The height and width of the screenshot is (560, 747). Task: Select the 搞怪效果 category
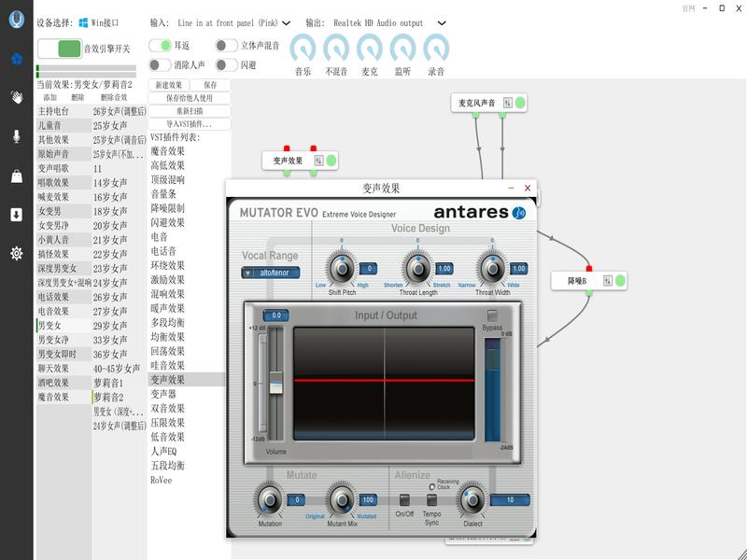click(x=63, y=254)
